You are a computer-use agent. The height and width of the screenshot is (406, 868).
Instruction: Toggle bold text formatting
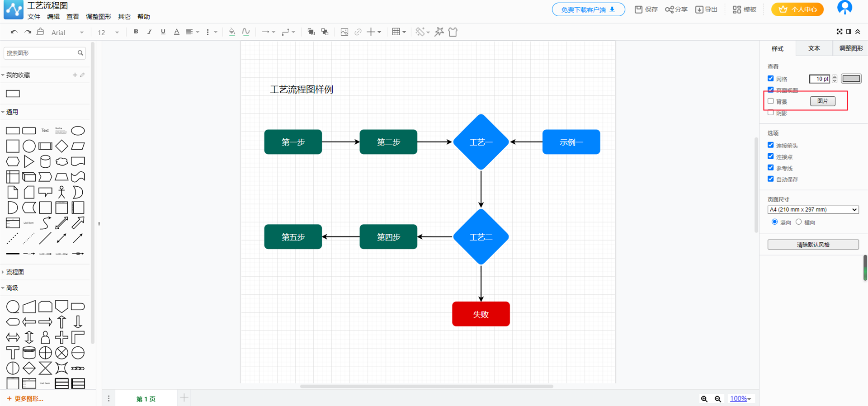tap(136, 32)
